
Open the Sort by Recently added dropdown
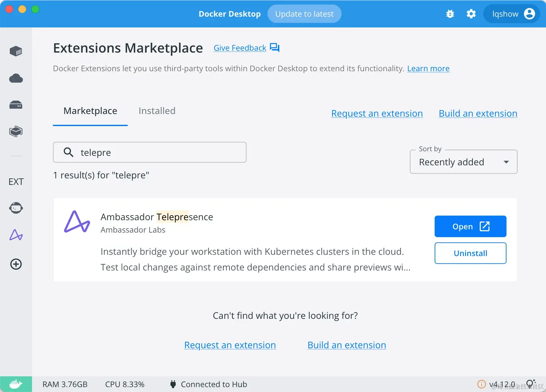(x=463, y=162)
